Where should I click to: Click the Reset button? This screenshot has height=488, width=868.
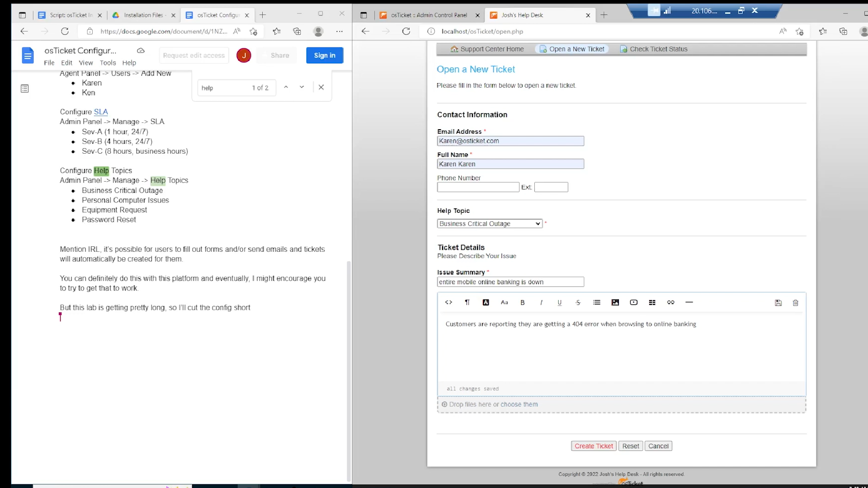(x=630, y=446)
